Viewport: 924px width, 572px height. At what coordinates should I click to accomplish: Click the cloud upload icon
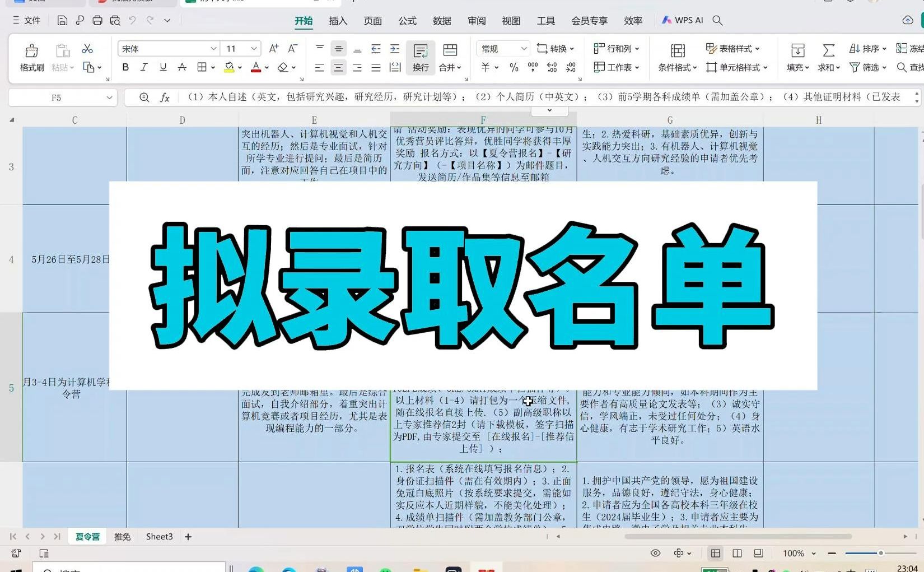click(908, 20)
